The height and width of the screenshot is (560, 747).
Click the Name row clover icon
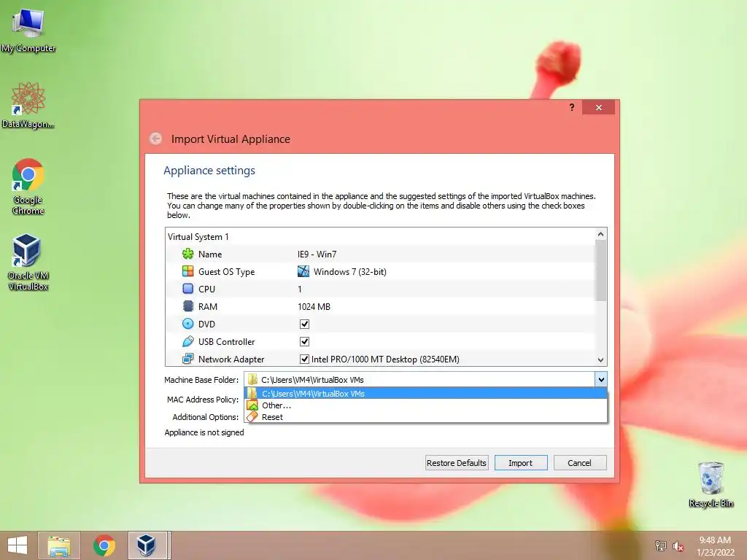187,254
